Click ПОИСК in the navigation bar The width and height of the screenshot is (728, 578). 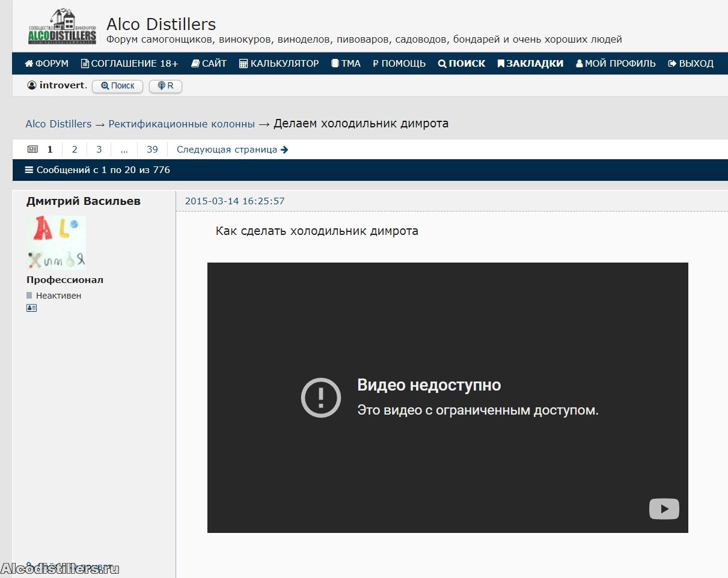(462, 63)
